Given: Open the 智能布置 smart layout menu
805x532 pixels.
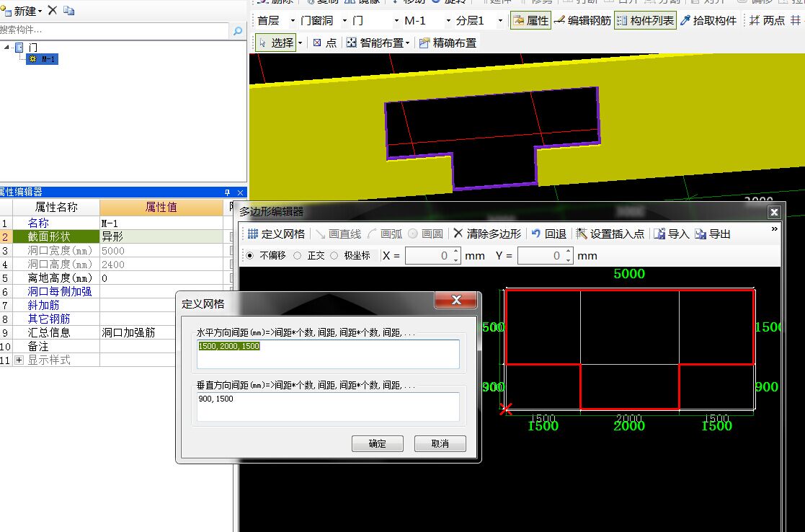Looking at the screenshot, I should pos(378,43).
